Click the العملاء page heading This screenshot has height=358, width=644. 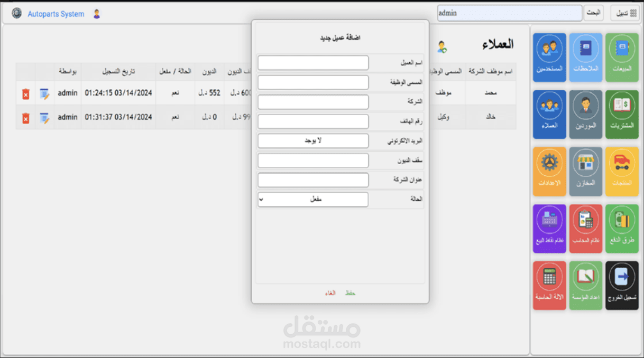click(x=498, y=44)
